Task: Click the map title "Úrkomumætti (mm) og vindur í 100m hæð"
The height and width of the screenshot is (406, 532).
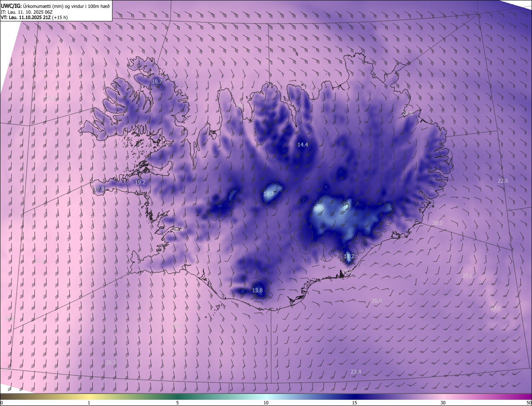Action: (66, 5)
